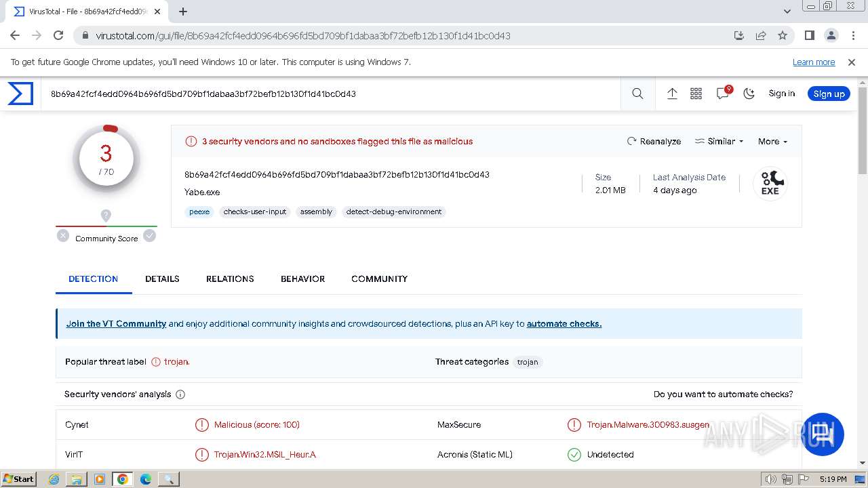868x488 pixels.
Task: Toggle dark mode moon icon
Action: click(x=749, y=94)
